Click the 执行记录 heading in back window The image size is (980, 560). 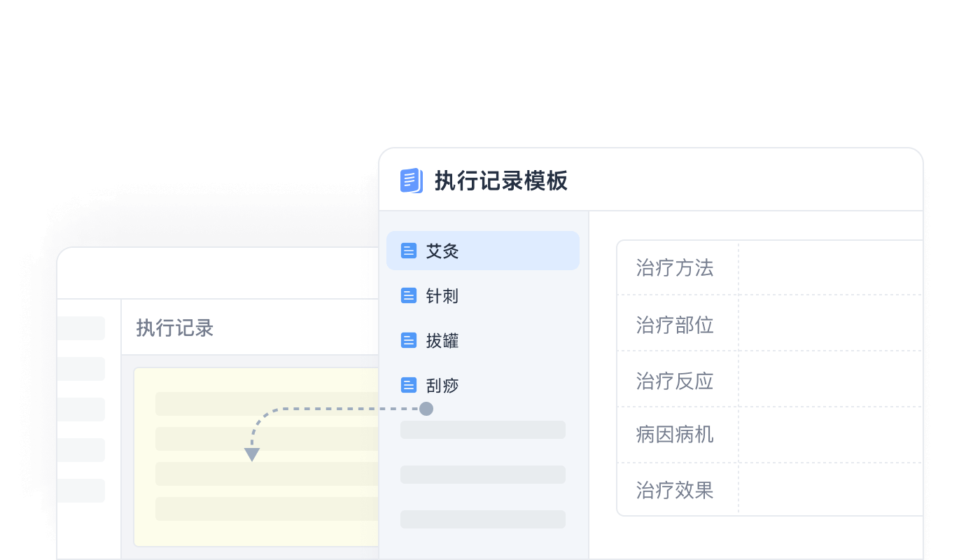pos(174,328)
